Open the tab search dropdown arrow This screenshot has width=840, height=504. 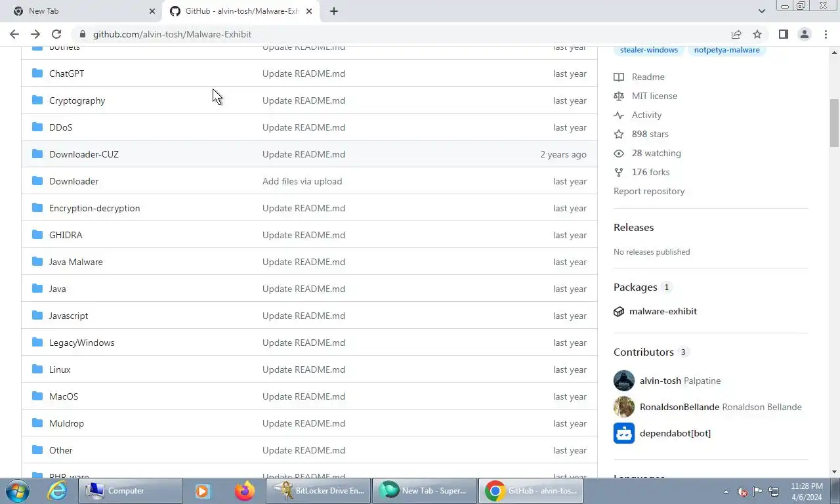[762, 11]
